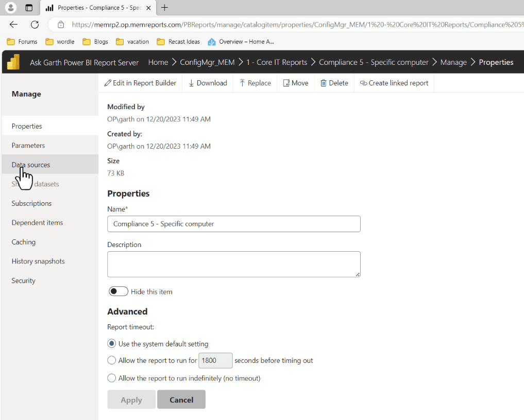Open Overview – Home Assistant bookmark
Viewport: 524px width, 420px height.
(x=241, y=42)
